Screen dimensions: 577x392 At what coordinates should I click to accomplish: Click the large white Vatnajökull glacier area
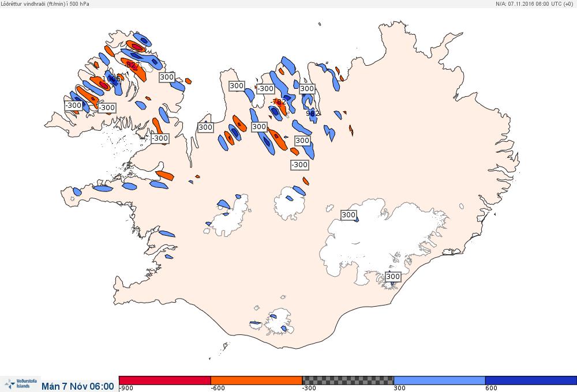point(383,239)
